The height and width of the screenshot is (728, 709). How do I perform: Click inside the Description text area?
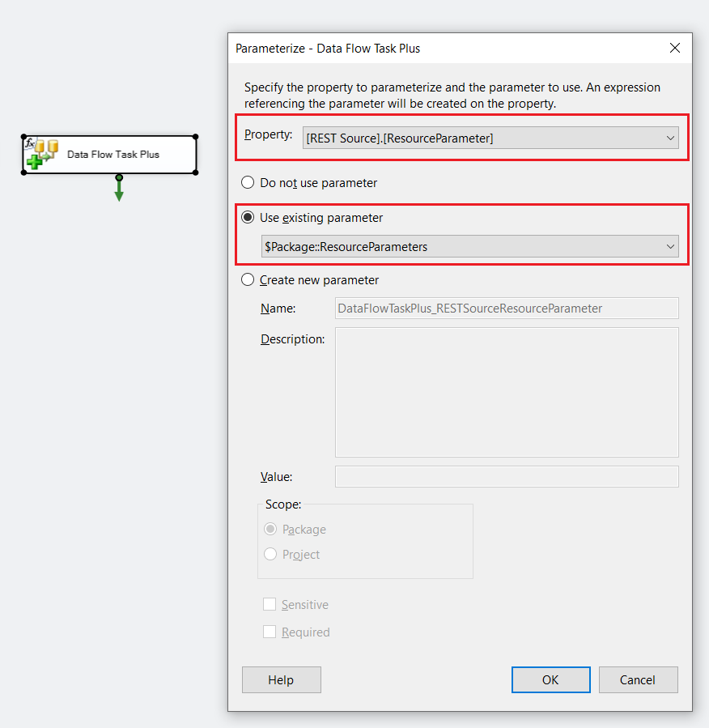coord(506,393)
